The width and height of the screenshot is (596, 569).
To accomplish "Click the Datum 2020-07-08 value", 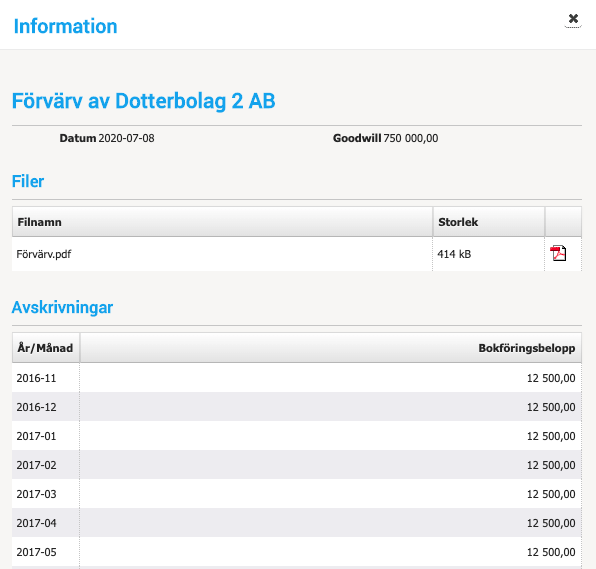I will pyautogui.click(x=126, y=138).
